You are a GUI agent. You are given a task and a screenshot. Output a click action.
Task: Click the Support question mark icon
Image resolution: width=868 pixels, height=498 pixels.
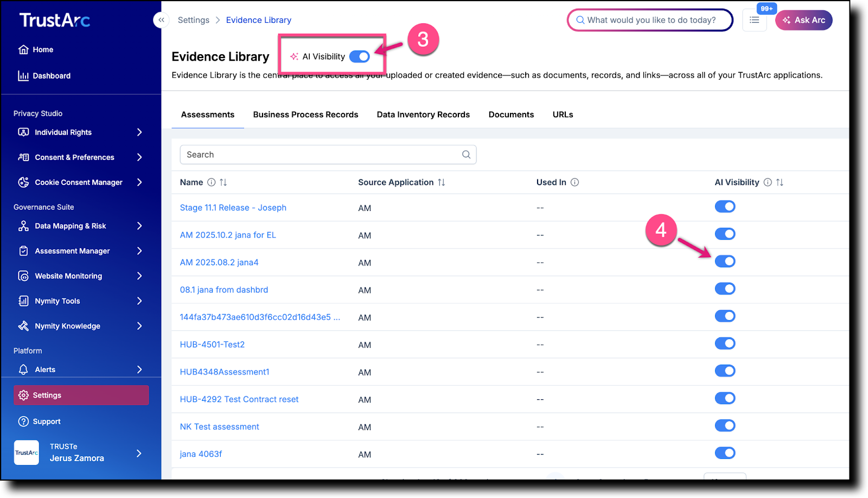pyautogui.click(x=23, y=421)
